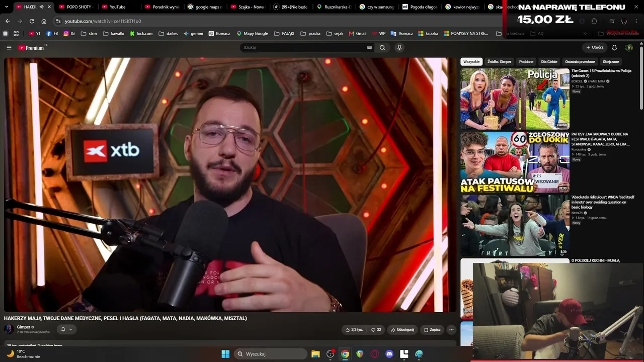The width and height of the screenshot is (644, 362).
Task: Open the tab search dropdown arrow
Action: tap(6, 7)
